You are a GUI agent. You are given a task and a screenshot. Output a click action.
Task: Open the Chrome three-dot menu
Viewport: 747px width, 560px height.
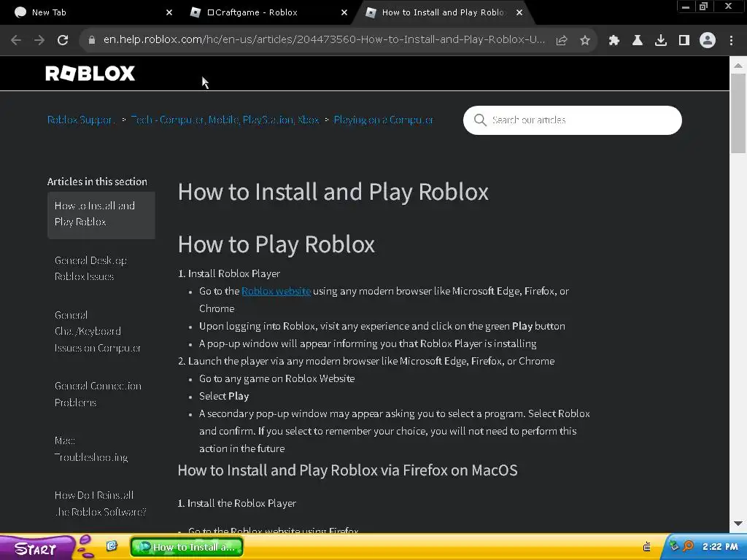[x=731, y=40]
